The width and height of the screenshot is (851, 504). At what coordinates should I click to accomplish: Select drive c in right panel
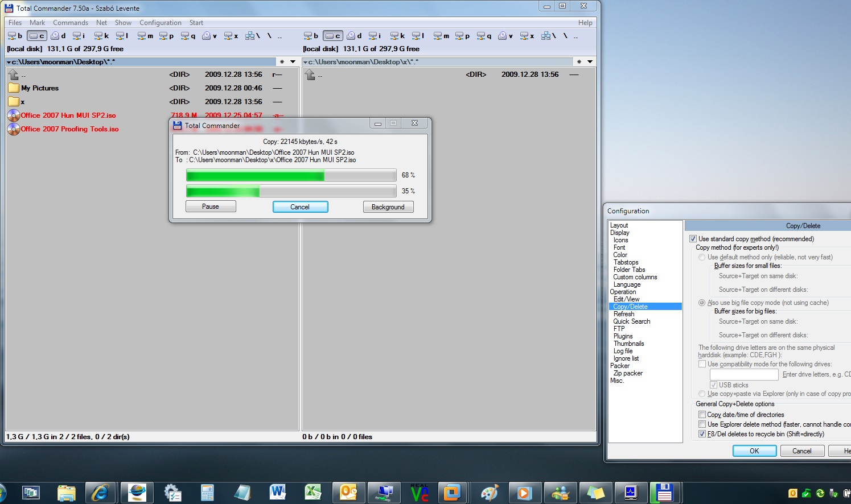click(x=333, y=35)
